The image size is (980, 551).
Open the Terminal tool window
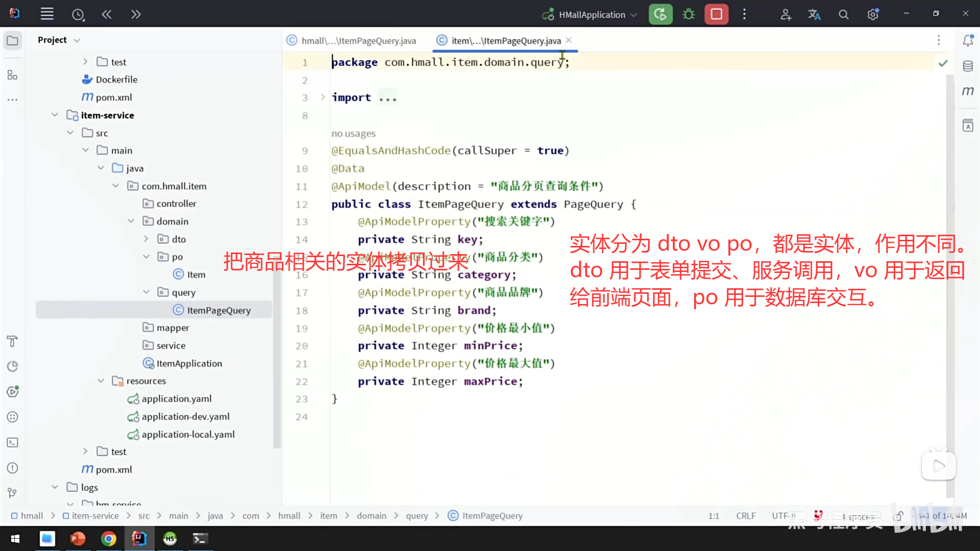[13, 442]
